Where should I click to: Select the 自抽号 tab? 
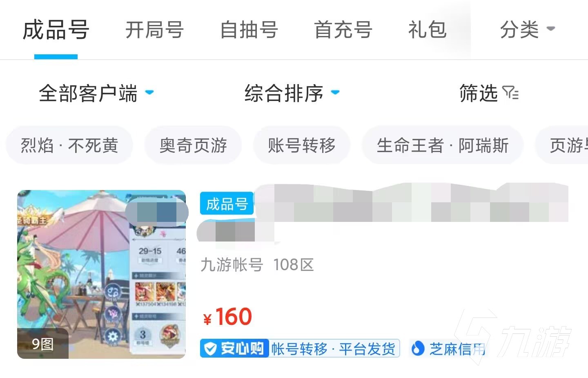[x=249, y=30]
